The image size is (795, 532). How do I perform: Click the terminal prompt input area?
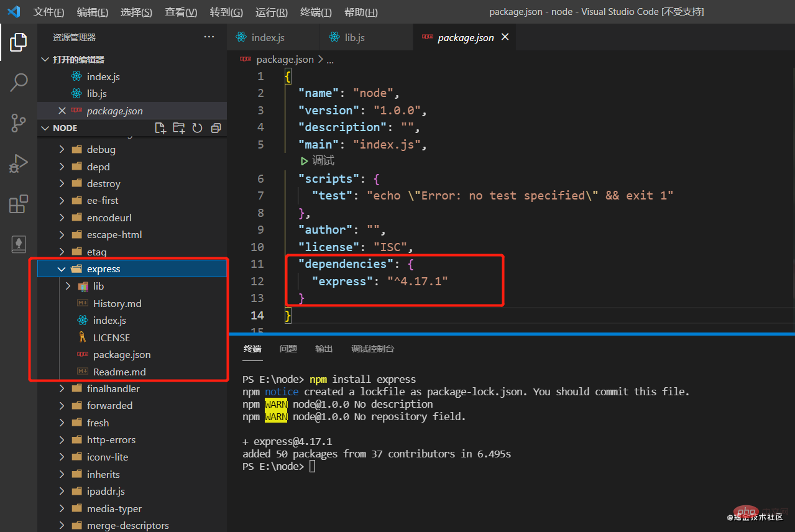(x=312, y=466)
